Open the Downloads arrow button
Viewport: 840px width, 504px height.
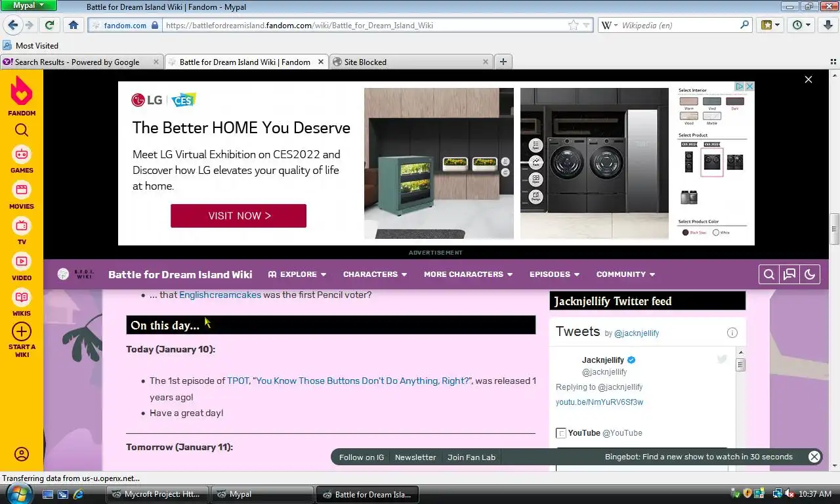[x=828, y=25]
